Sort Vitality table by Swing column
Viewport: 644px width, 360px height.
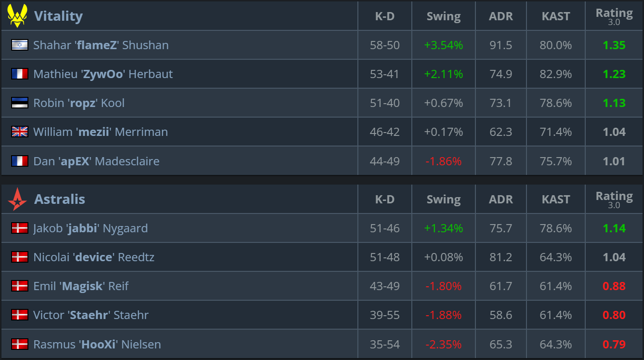(443, 16)
